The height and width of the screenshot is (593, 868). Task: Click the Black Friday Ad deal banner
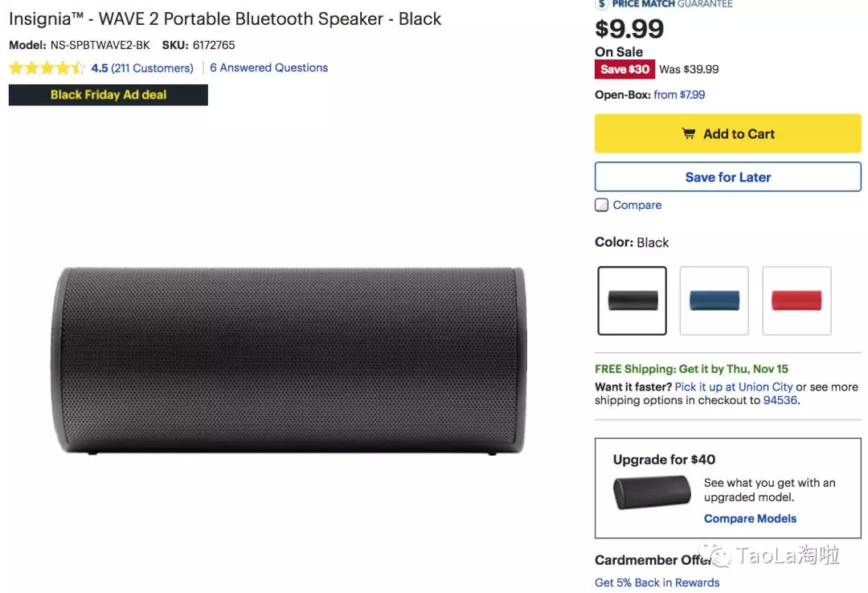[108, 95]
